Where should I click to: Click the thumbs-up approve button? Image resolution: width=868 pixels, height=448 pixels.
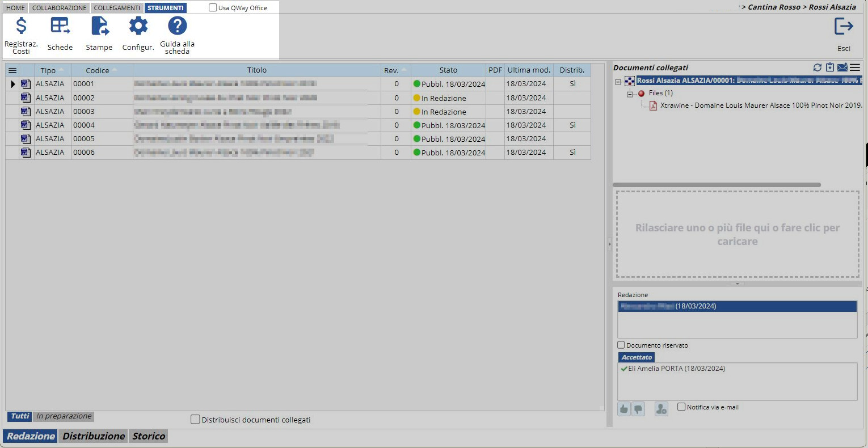624,408
